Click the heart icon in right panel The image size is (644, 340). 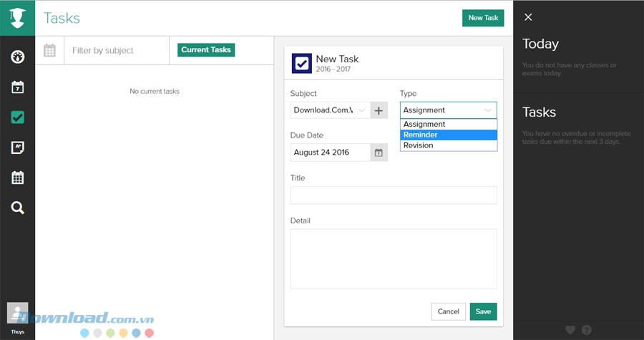[570, 330]
